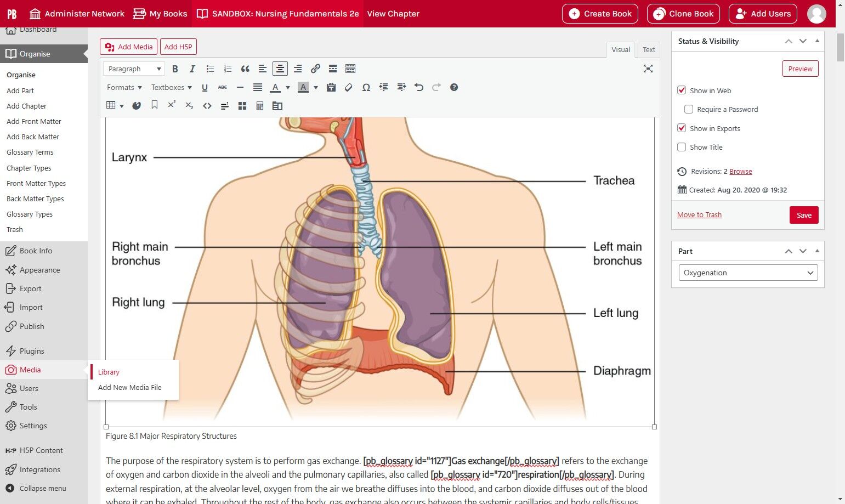This screenshot has width=845, height=504.
Task: Click the insert/edit link icon
Action: pyautogui.click(x=315, y=69)
